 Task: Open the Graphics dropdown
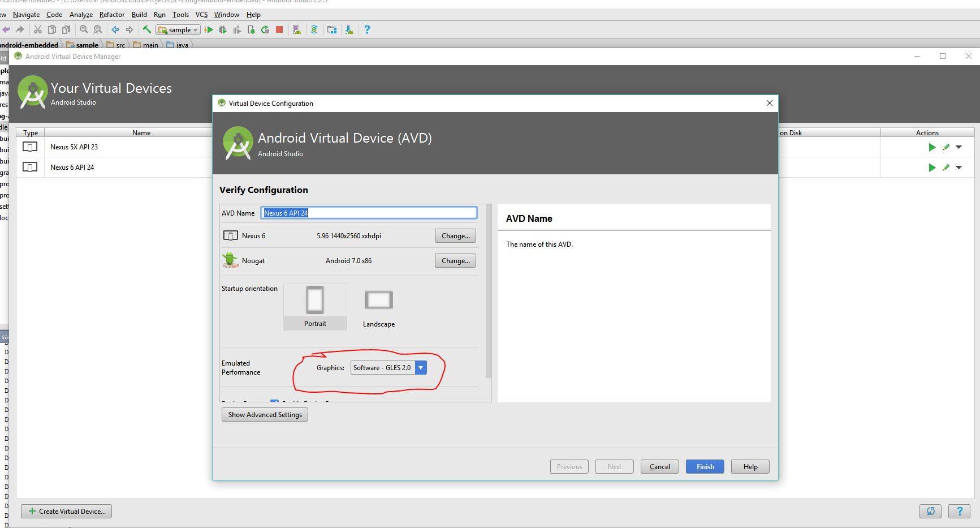point(421,368)
